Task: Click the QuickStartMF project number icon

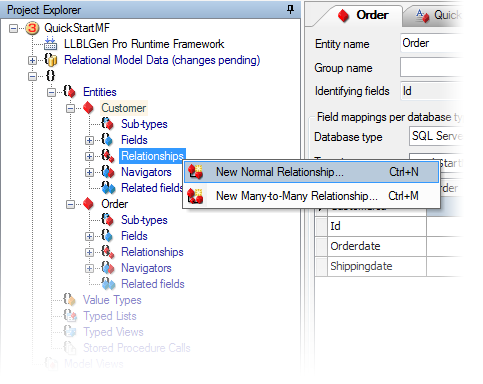Action: (33, 28)
